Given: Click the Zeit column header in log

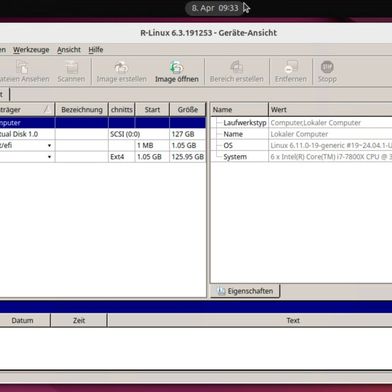Looking at the screenshot, I should coord(79,321).
